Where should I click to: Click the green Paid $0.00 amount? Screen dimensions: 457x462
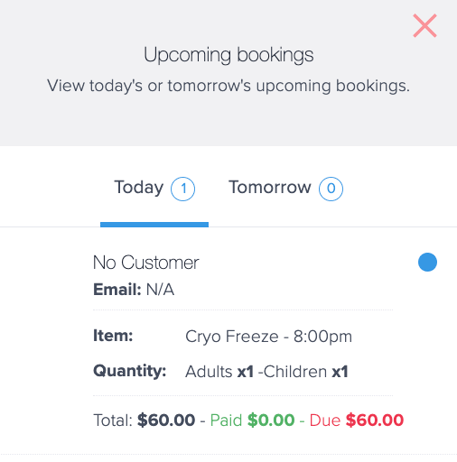pos(252,420)
